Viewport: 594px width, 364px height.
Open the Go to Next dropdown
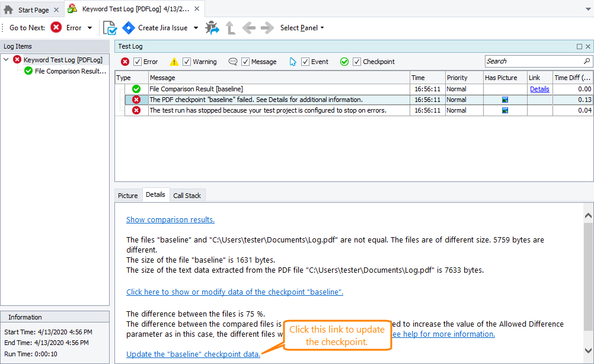[90, 27]
